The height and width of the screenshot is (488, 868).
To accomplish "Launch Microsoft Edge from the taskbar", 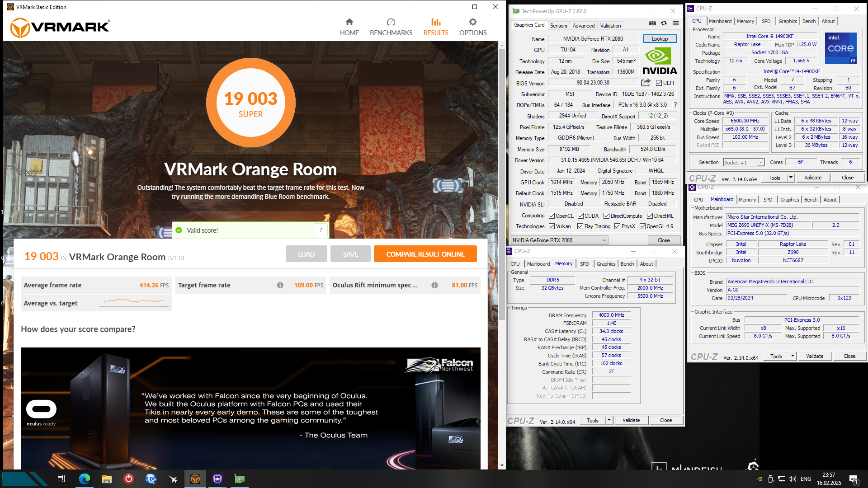I will point(84,479).
